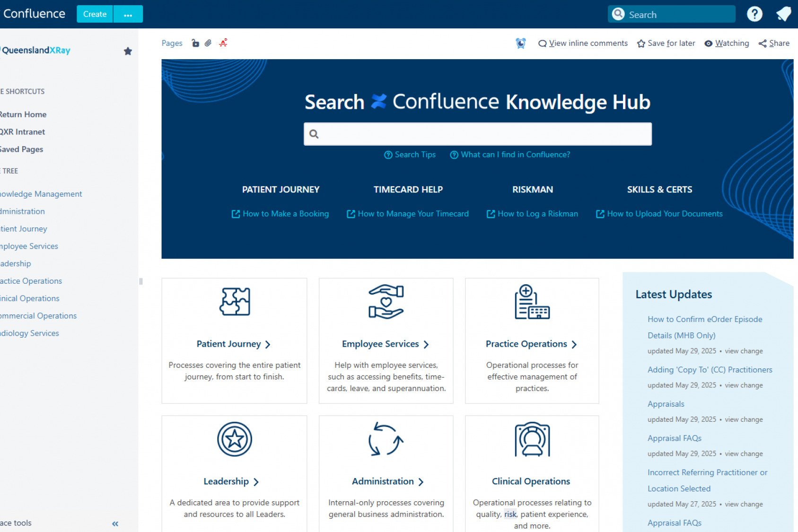This screenshot has width=798, height=532.
Task: Click the Confluence logo
Action: click(33, 14)
